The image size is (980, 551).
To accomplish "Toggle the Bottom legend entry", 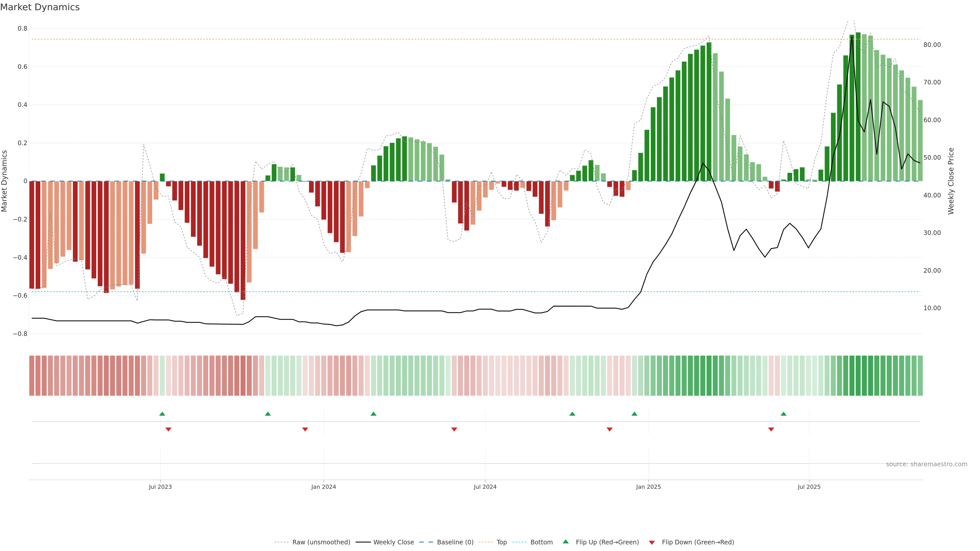I will point(541,542).
